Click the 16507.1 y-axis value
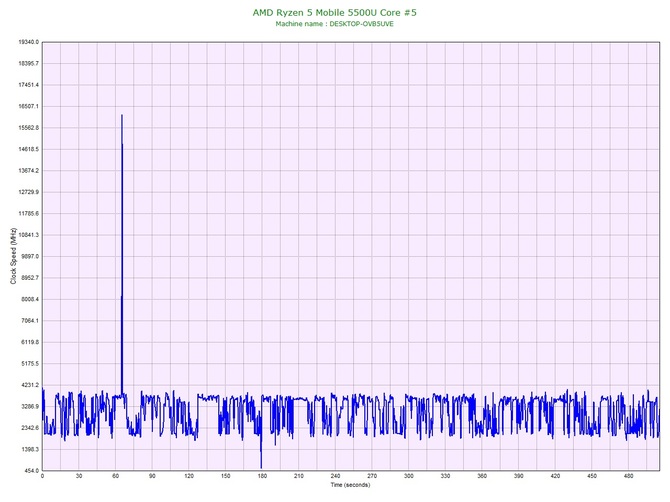Screen dimensions: 670x502 tap(29, 106)
